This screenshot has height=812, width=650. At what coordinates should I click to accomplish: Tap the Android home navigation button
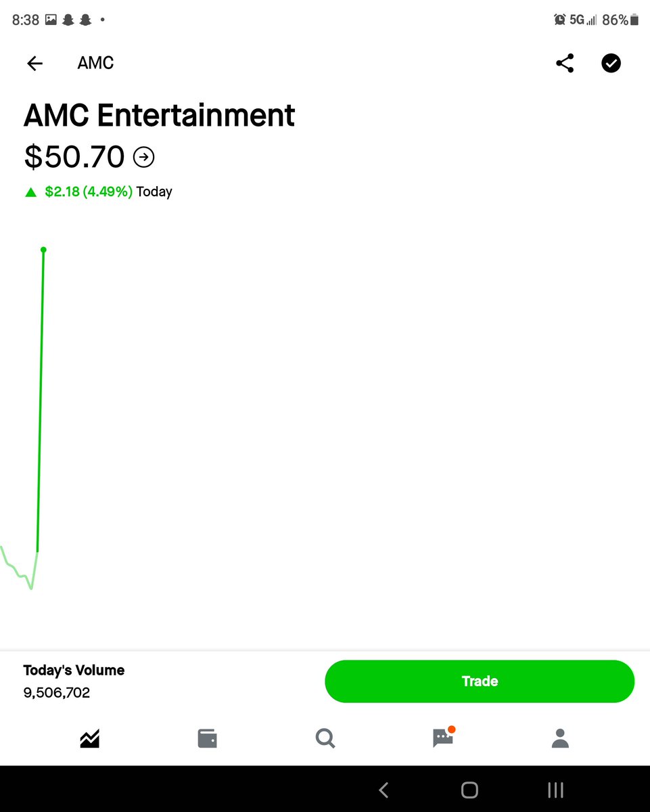tap(469, 790)
